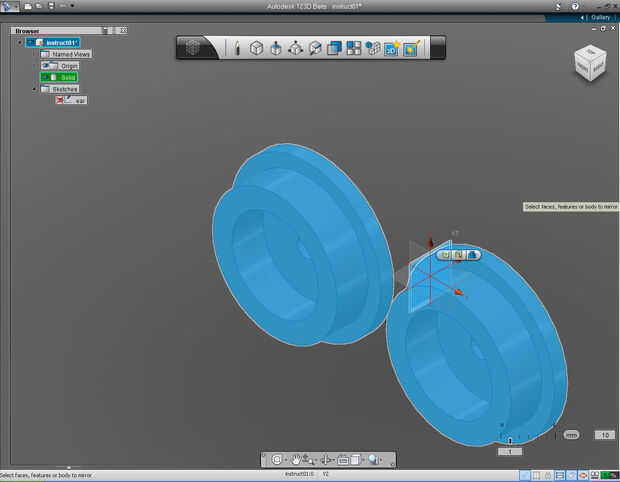Screen dimensions: 620x482
Task: Click the Look At camera icon
Action: [x=343, y=460]
